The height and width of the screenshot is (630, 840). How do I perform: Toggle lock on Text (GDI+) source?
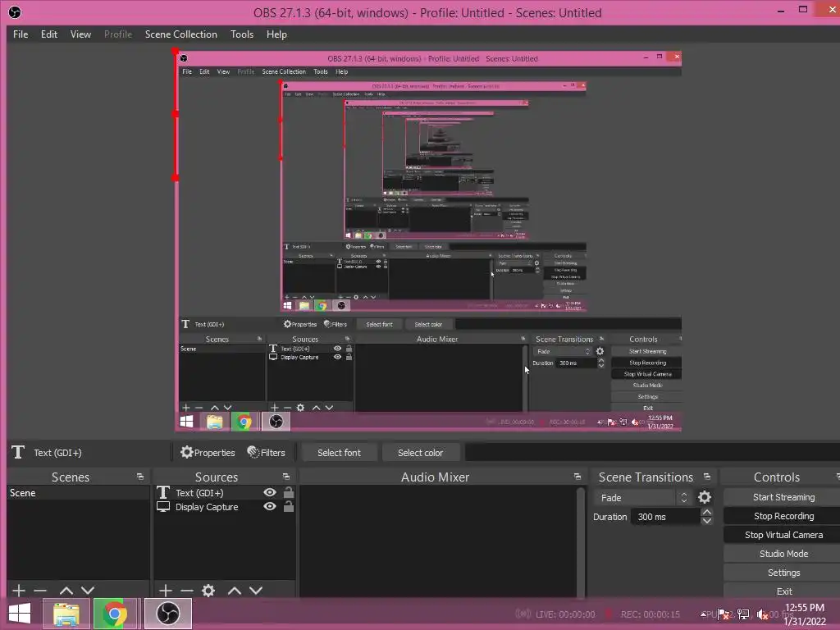tap(288, 492)
